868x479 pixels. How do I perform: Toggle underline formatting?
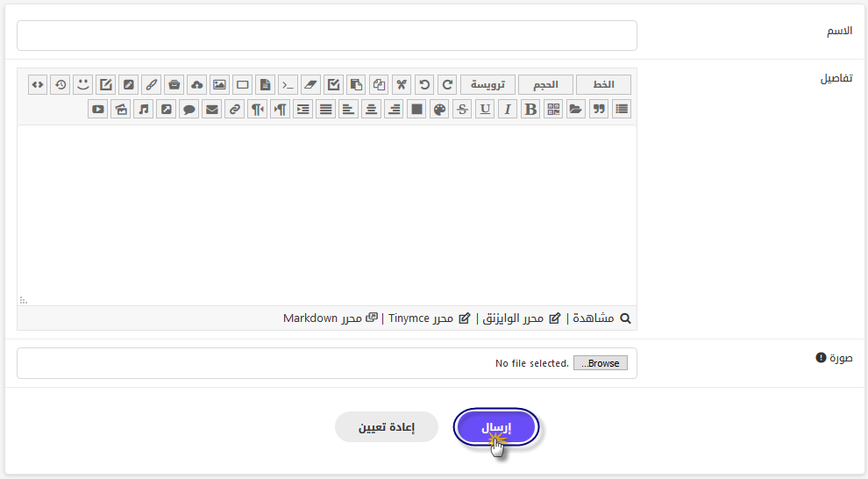pyautogui.click(x=485, y=109)
